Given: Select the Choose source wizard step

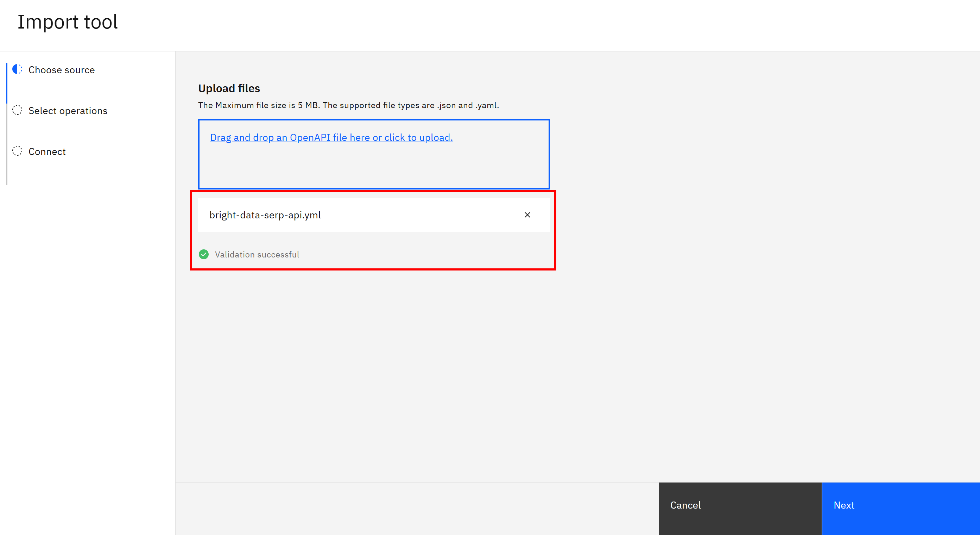Looking at the screenshot, I should click(61, 70).
